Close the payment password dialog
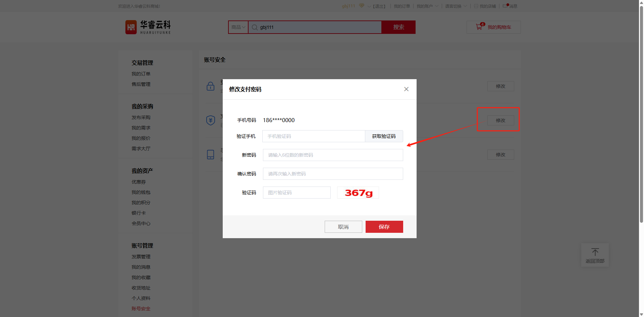This screenshot has width=644, height=317. pos(406,89)
